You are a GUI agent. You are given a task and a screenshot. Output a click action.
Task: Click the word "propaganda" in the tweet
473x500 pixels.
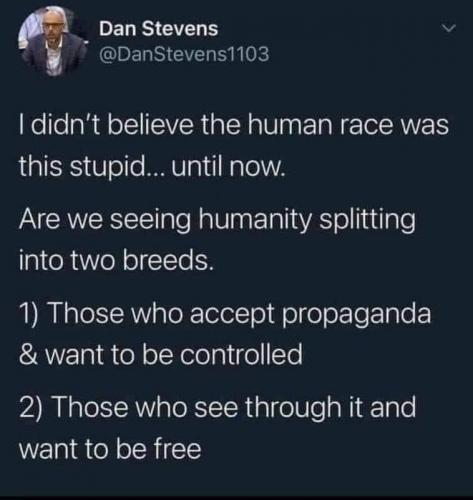click(x=357, y=316)
